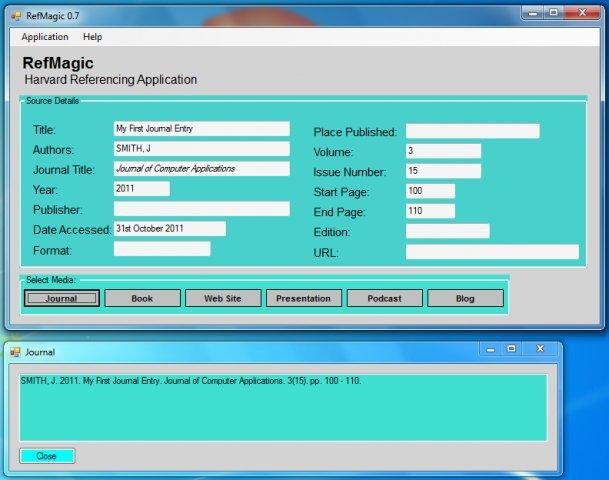
Task: Select the Journal media button
Action: coord(62,298)
